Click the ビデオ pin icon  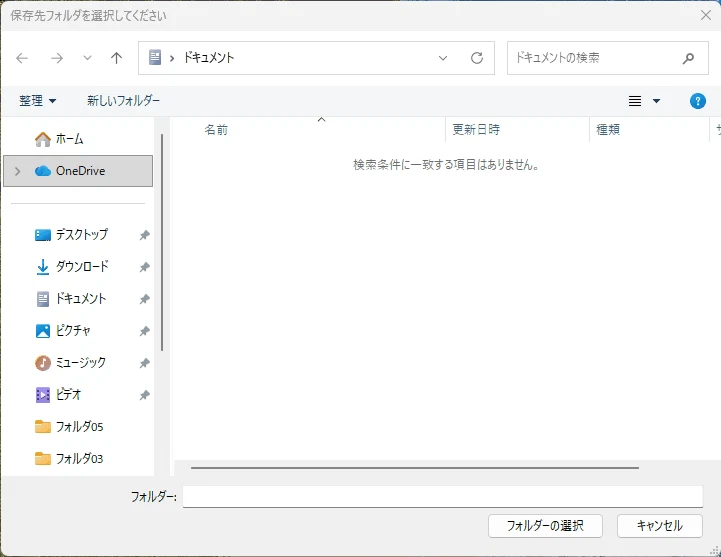(144, 395)
